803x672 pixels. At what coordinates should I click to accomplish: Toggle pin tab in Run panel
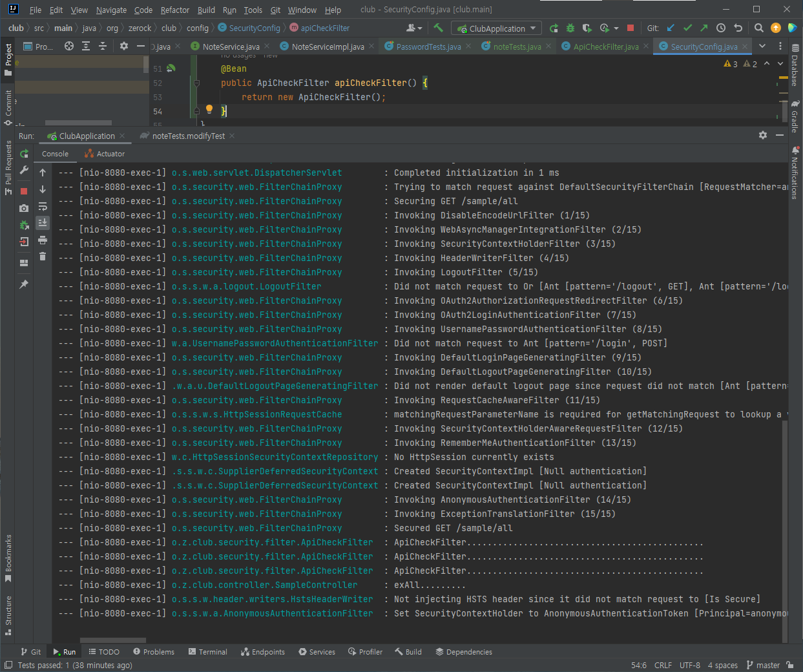coord(24,284)
